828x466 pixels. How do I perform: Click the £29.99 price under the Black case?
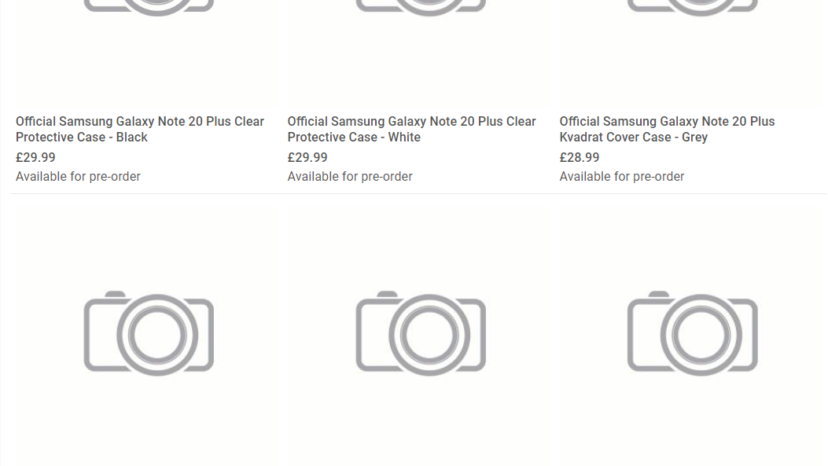coord(36,157)
